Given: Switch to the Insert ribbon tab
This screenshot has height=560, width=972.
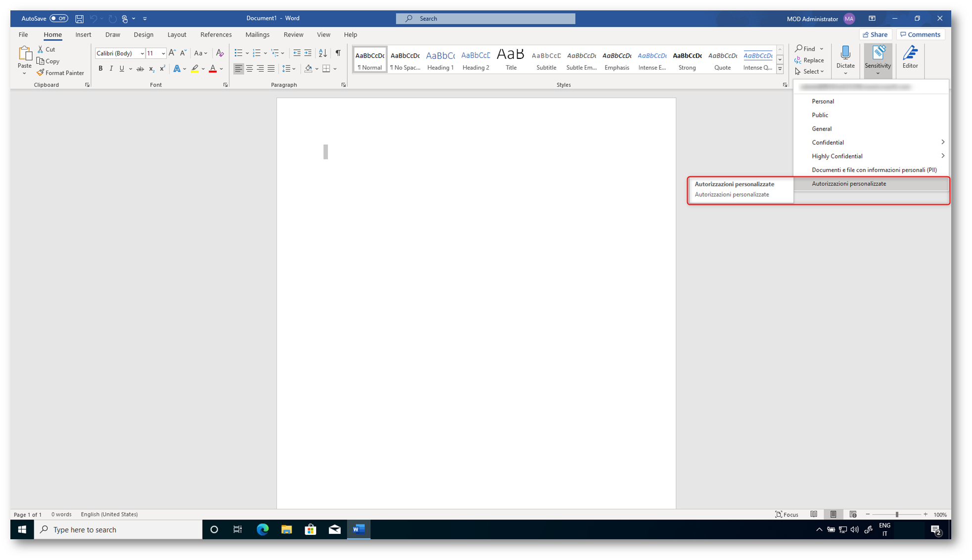Looking at the screenshot, I should (83, 35).
